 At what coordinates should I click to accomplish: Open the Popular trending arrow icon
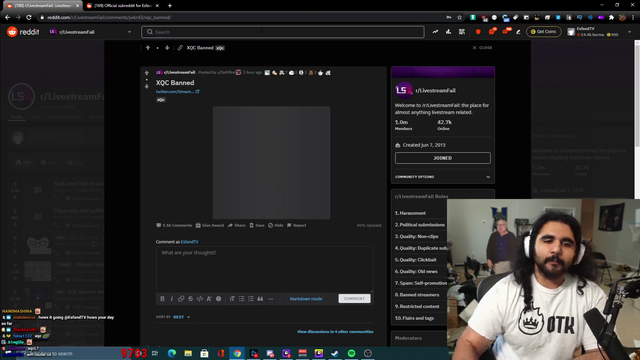[x=435, y=32]
